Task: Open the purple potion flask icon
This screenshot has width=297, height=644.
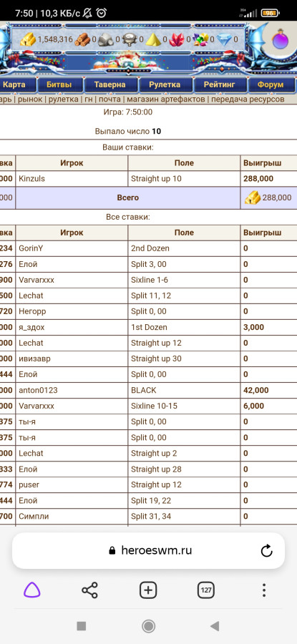Action: 280,40
